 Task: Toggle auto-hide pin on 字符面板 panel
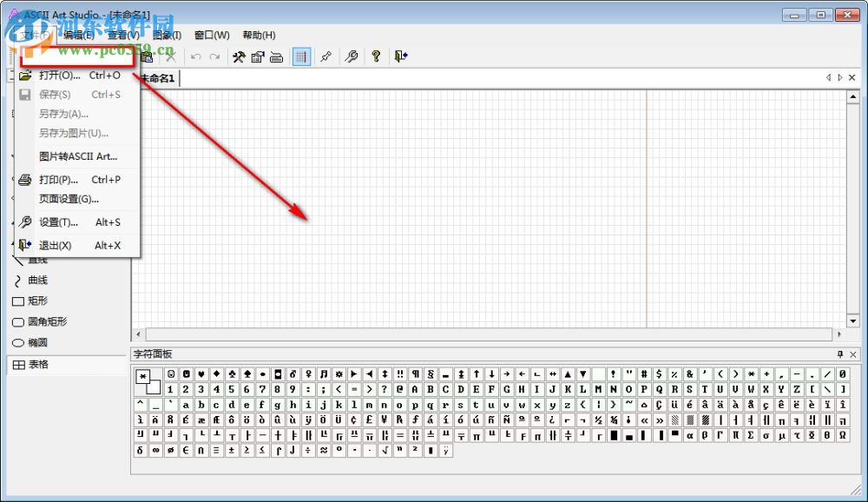coord(840,353)
